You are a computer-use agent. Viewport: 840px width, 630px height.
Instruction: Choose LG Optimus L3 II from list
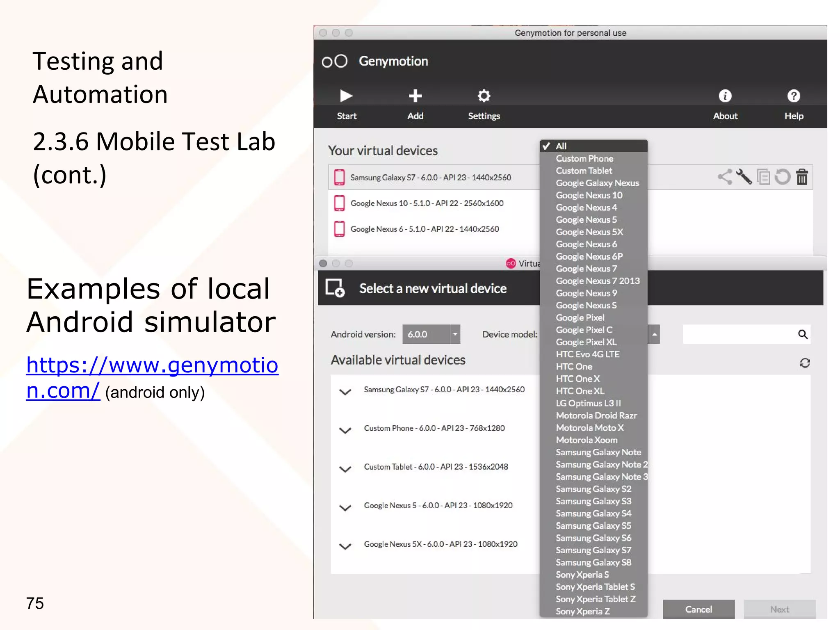593,403
